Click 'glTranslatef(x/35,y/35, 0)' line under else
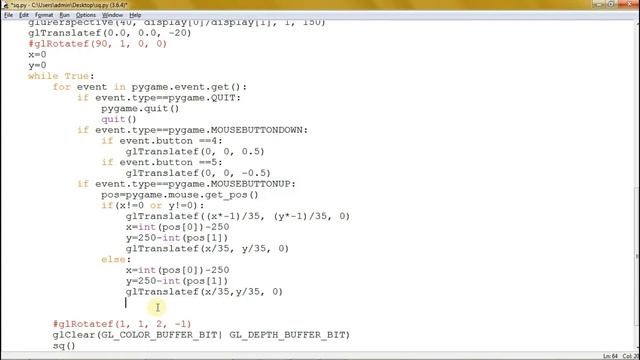This screenshot has width=640, height=360. click(204, 292)
